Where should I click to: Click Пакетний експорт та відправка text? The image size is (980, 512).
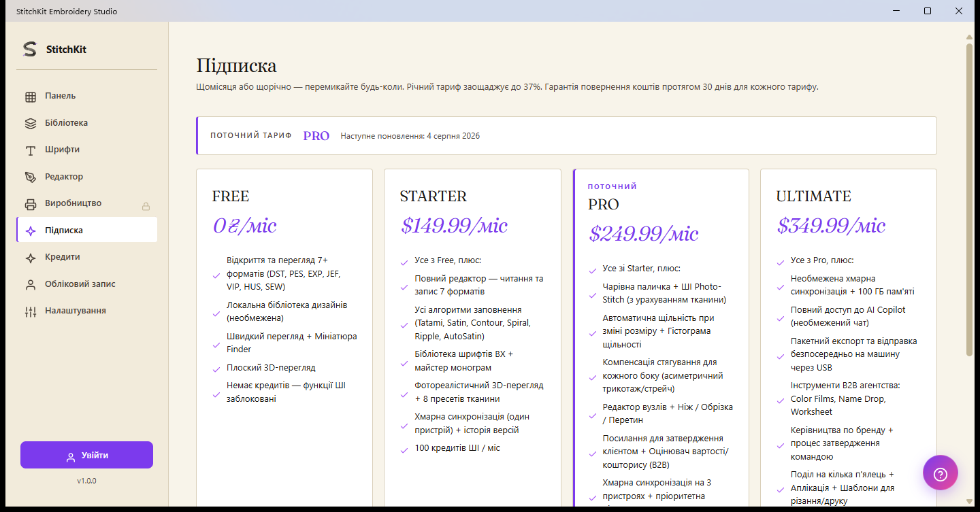[x=853, y=354]
